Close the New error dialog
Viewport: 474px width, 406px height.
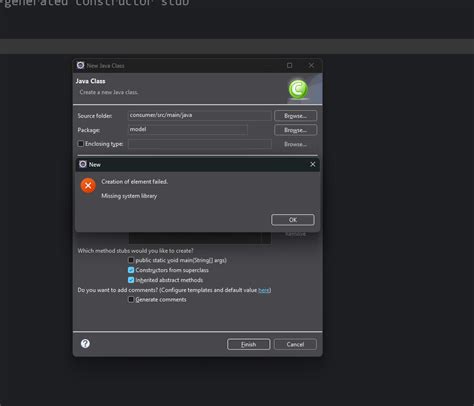tap(313, 164)
